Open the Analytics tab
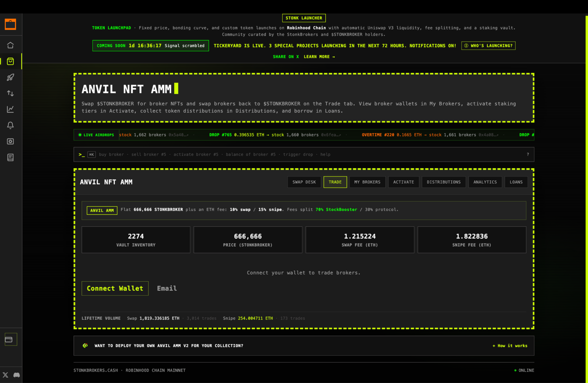 pyautogui.click(x=485, y=182)
